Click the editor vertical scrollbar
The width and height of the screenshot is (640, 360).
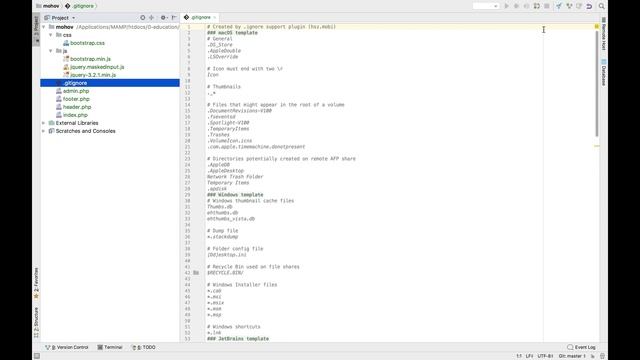[x=597, y=84]
